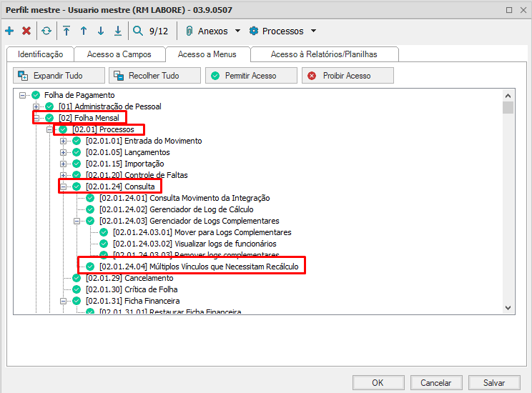Toggle access icon for Crítica de Folha

(x=77, y=289)
